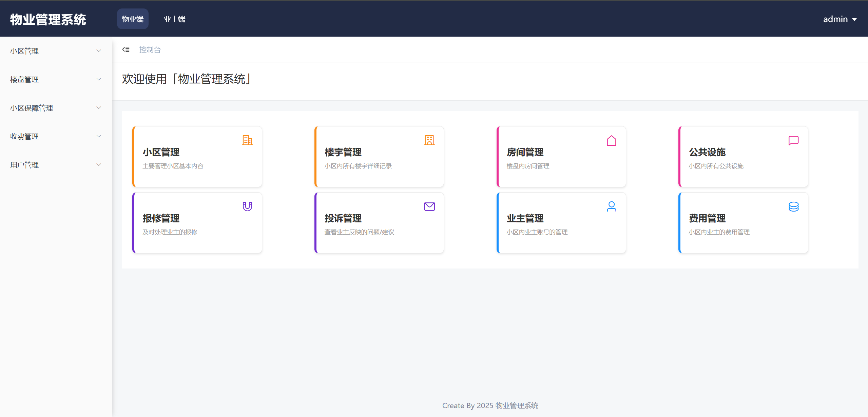Expand the 收费管理 sidebar menu

56,136
